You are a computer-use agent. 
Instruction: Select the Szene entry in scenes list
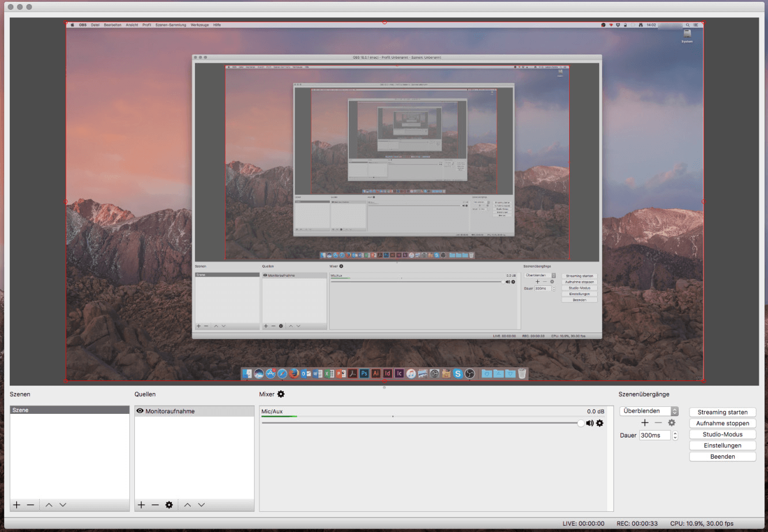click(x=69, y=410)
